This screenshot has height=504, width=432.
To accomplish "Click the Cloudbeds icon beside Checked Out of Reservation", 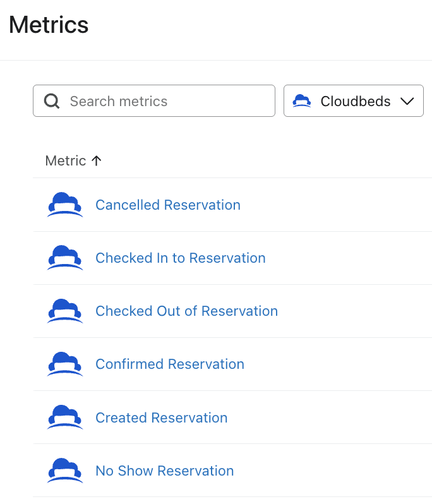I will point(65,311).
